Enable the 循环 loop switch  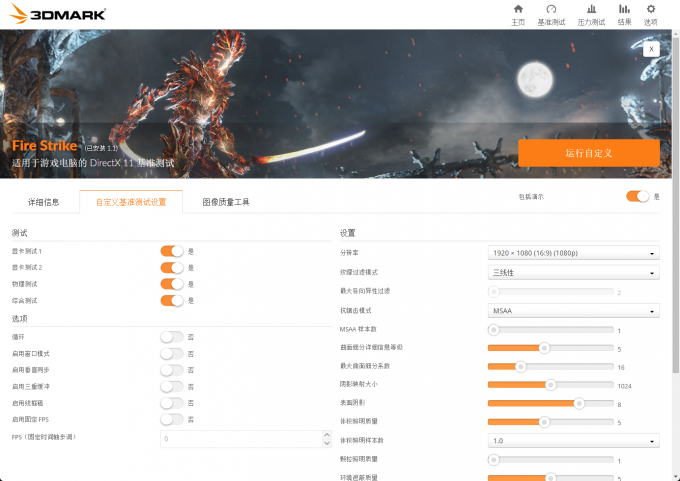pyautogui.click(x=172, y=337)
